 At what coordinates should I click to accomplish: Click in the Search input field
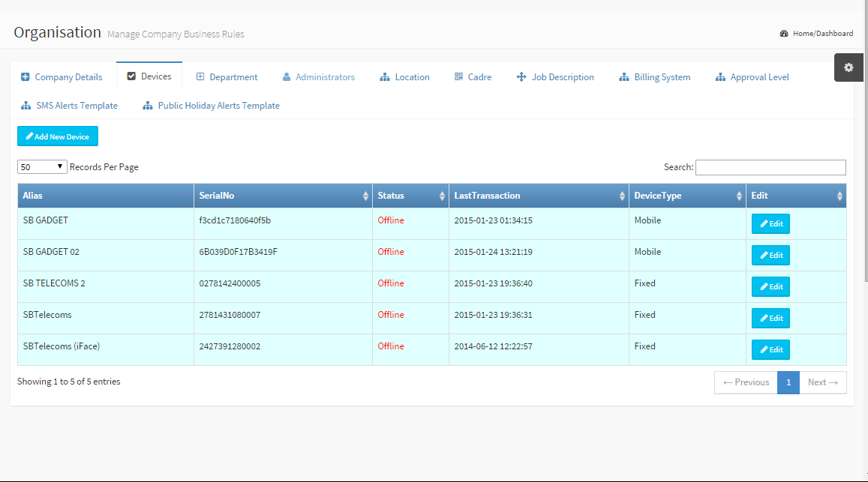point(770,167)
